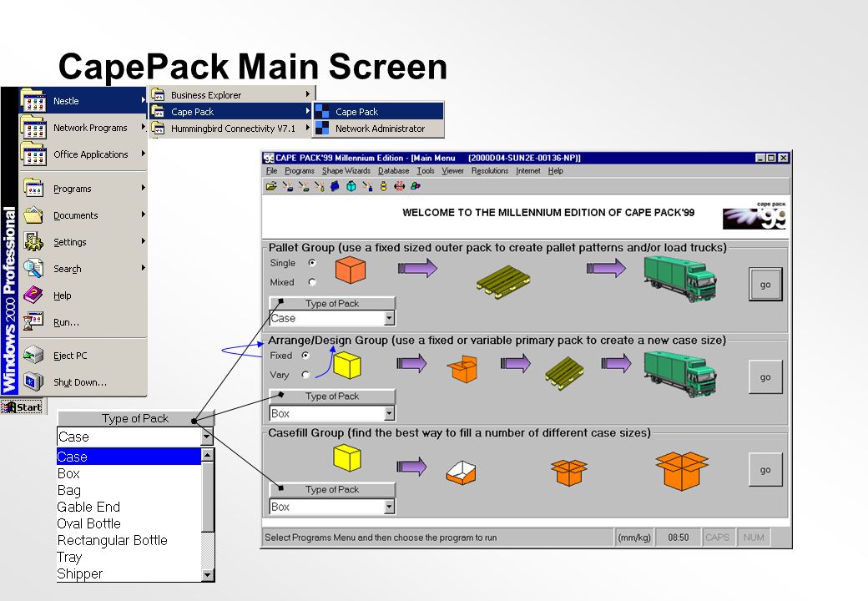
Task: Click go button in Pallet Group
Action: point(765,285)
